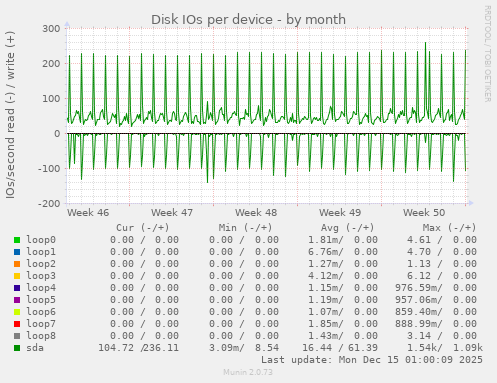Click the loop6 lime color swatch
The width and height of the screenshot is (497, 383).
point(17,312)
